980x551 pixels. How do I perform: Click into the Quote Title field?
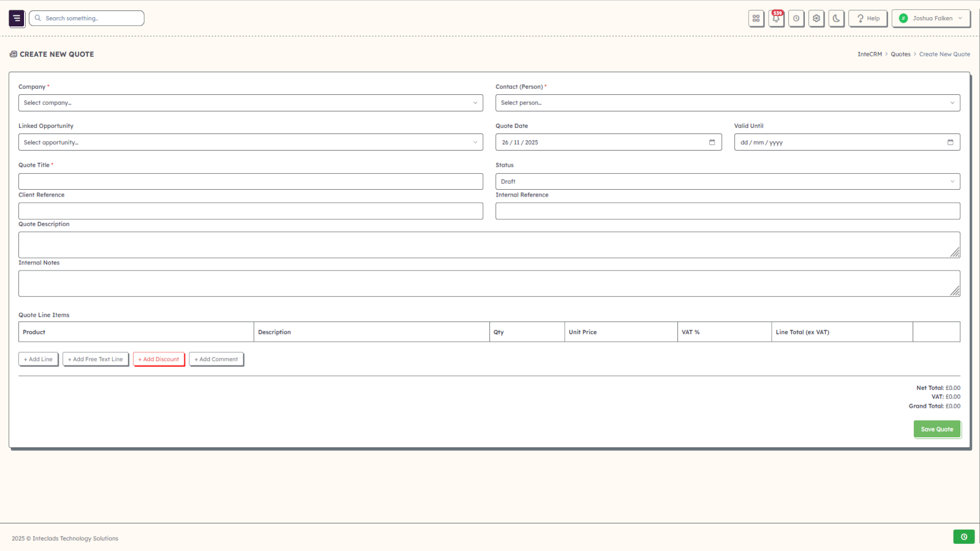(251, 181)
